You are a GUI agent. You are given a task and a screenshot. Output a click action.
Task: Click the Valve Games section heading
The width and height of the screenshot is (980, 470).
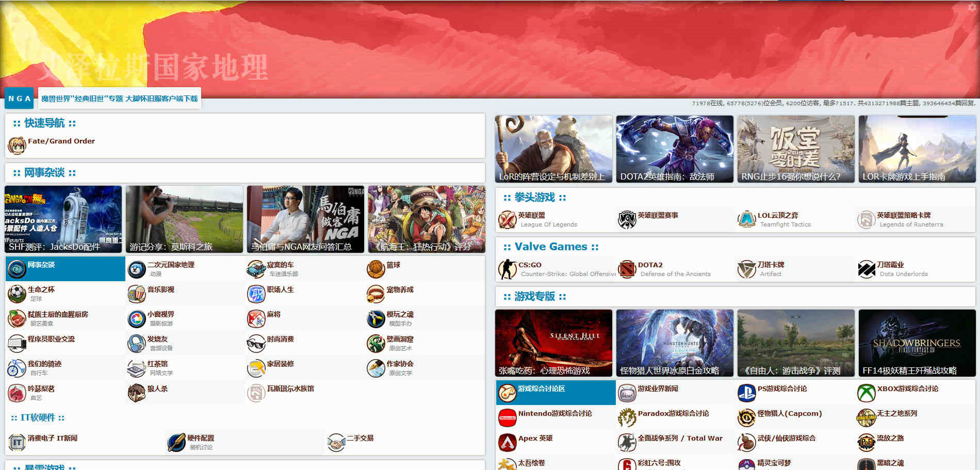pos(551,247)
